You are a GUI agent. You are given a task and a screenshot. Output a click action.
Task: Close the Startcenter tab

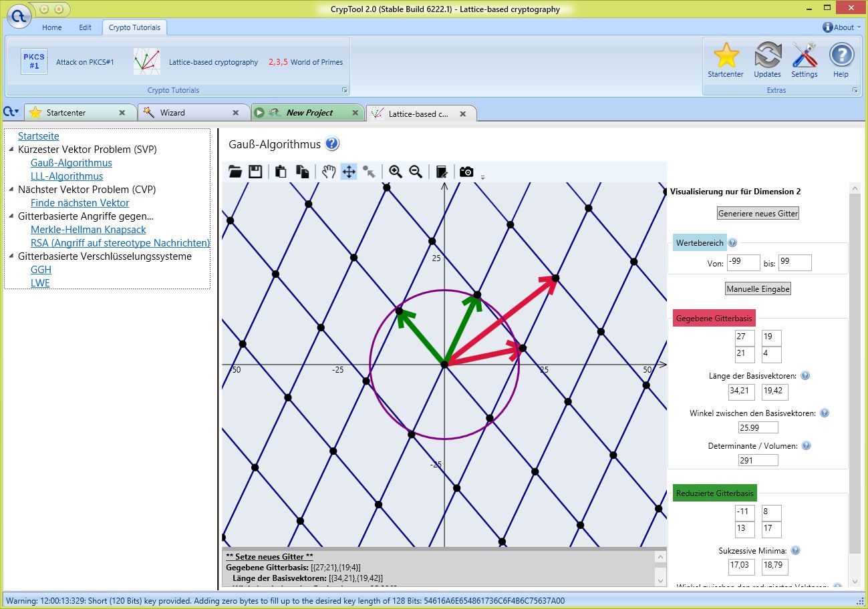pyautogui.click(x=122, y=113)
